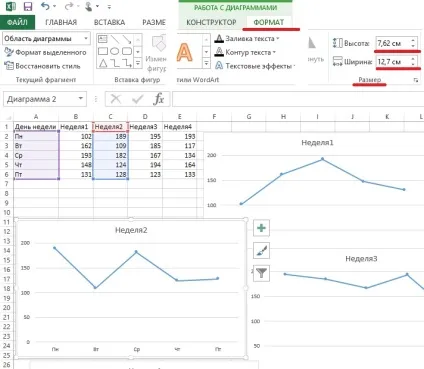Viewport: 424px width, 369px height.
Task: Click the Изменить фигуру button
Action: pos(157,53)
